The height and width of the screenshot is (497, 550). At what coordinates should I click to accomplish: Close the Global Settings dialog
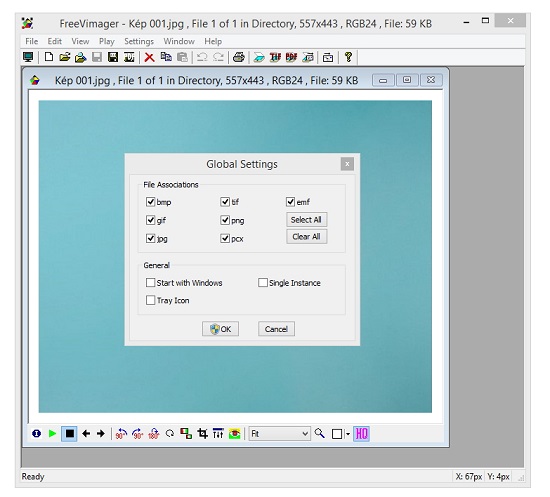pos(347,164)
